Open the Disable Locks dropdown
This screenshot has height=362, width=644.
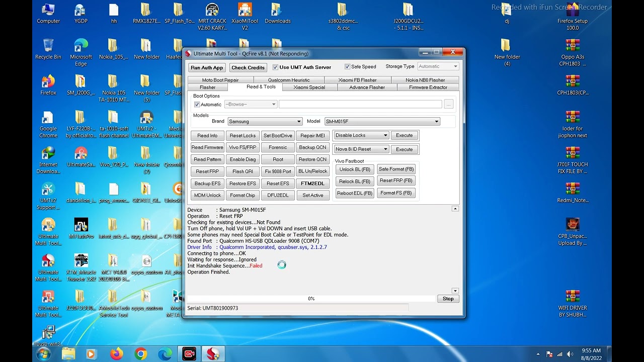point(361,135)
